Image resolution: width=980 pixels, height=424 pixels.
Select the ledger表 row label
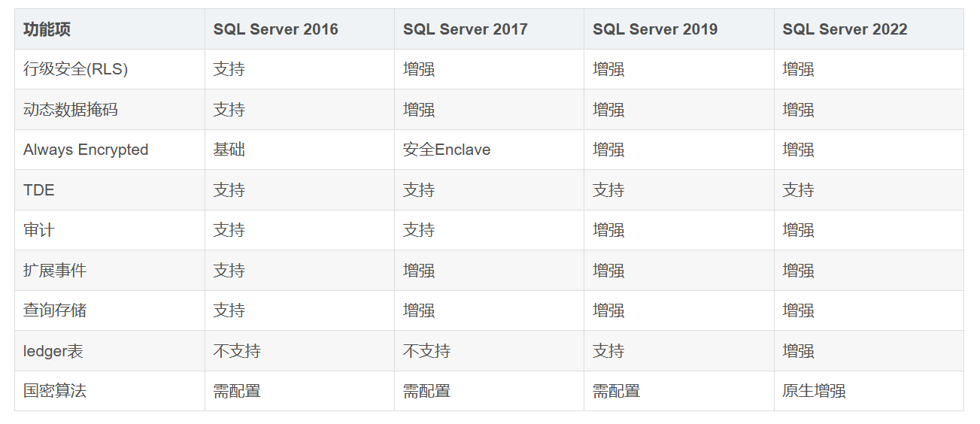click(53, 351)
